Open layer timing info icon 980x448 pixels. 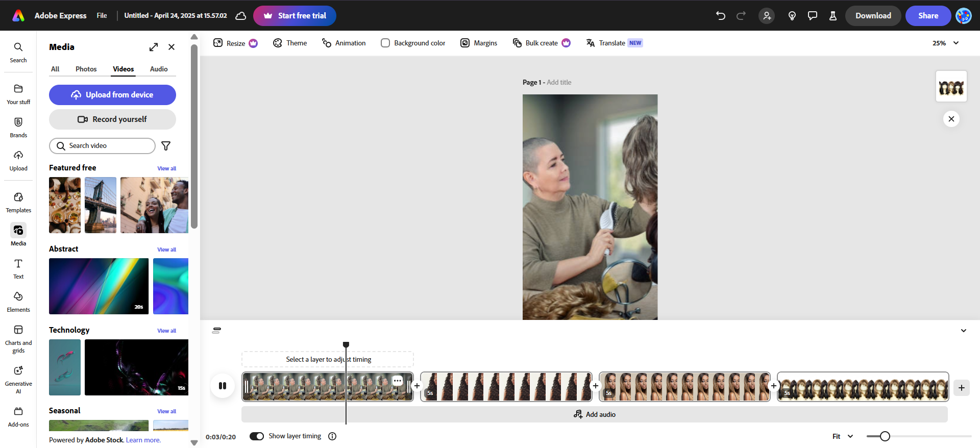332,436
